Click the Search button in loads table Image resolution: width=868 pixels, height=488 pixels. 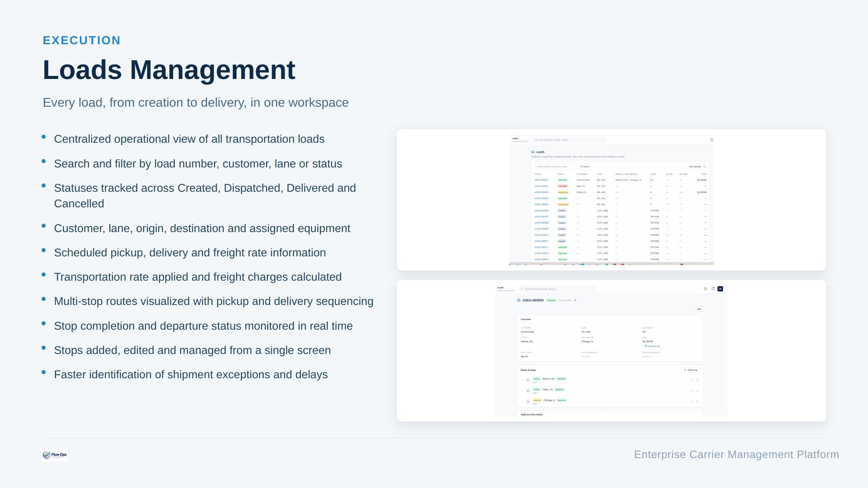[x=585, y=167]
